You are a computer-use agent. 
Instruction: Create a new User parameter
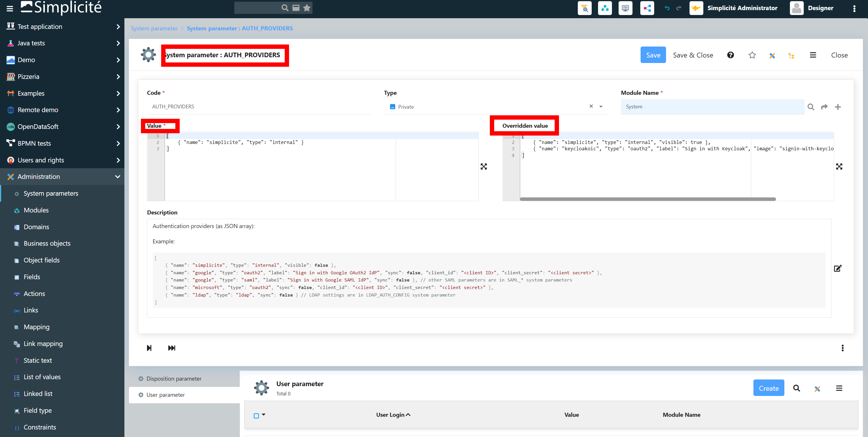[768, 388]
